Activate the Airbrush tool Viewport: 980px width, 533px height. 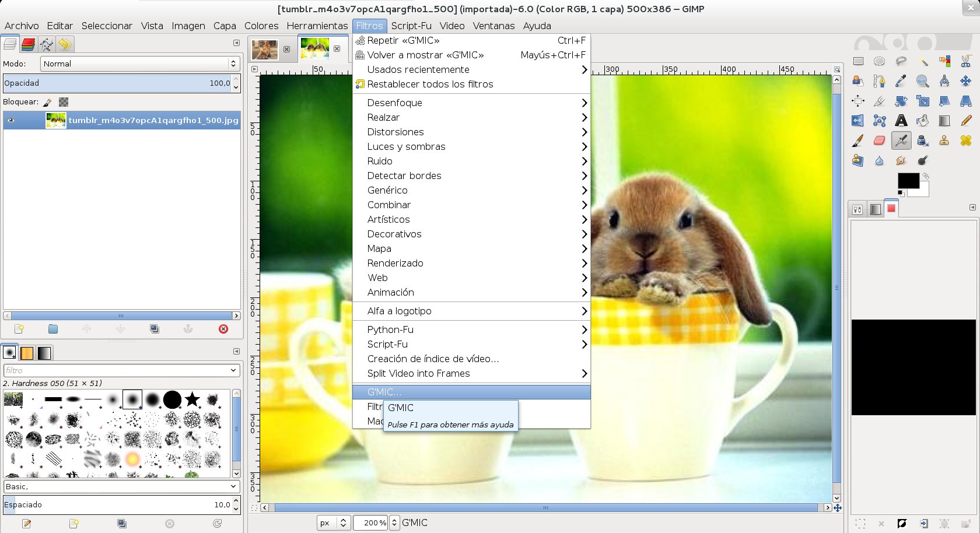tap(901, 141)
